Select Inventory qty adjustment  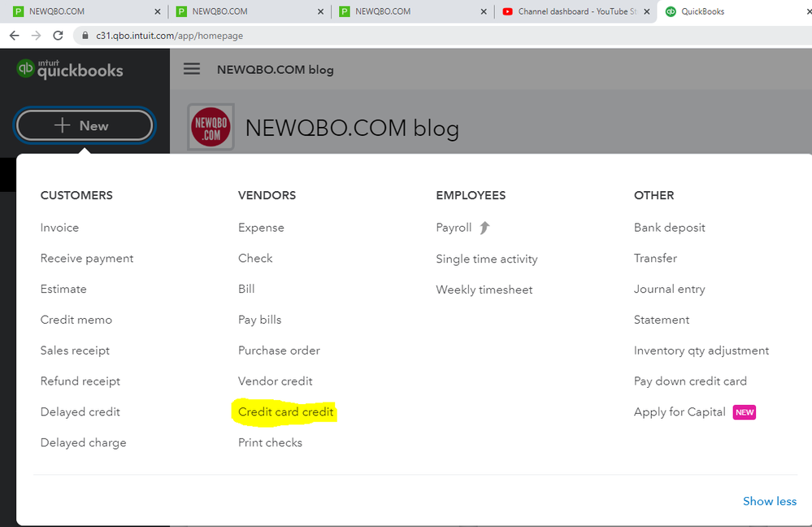pyautogui.click(x=701, y=351)
